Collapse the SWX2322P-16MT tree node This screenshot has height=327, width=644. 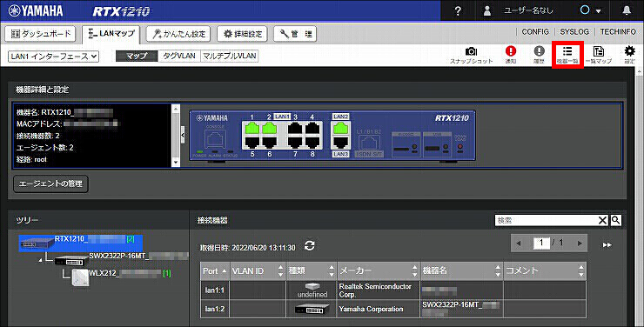click(40, 260)
